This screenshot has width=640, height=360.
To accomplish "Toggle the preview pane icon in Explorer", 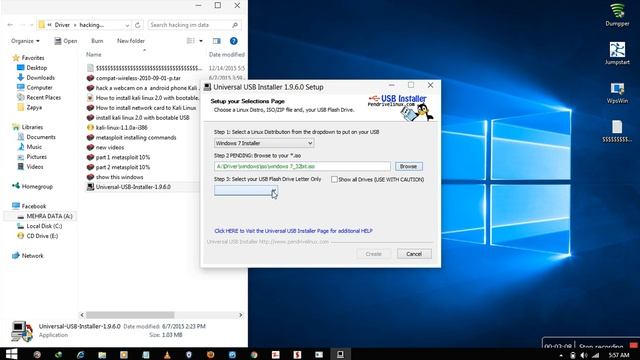I will pos(216,41).
